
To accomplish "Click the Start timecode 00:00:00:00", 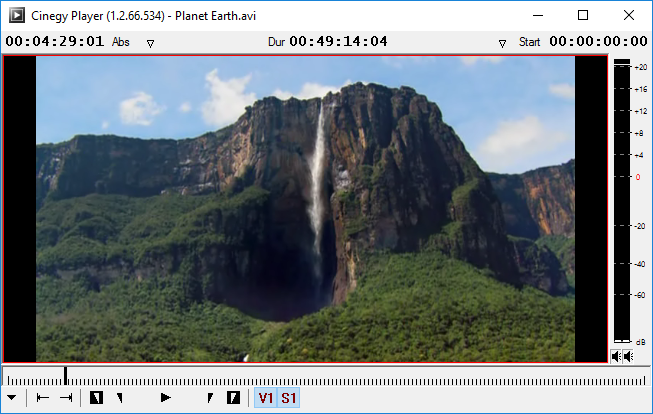I will [598, 41].
